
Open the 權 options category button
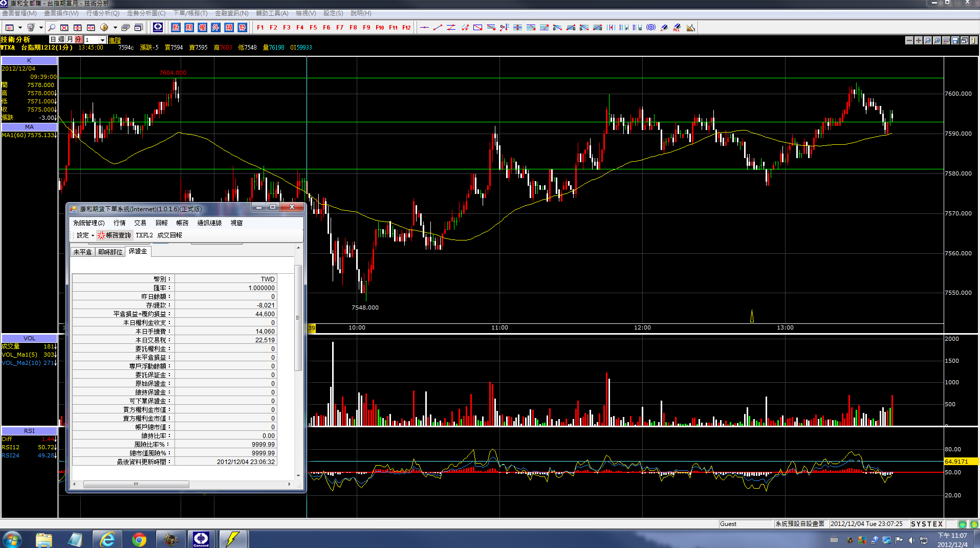coord(203,28)
